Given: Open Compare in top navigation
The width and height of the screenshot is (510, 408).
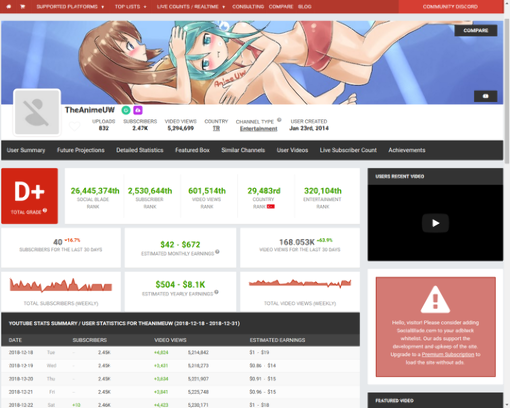Looking at the screenshot, I should coord(281,6).
